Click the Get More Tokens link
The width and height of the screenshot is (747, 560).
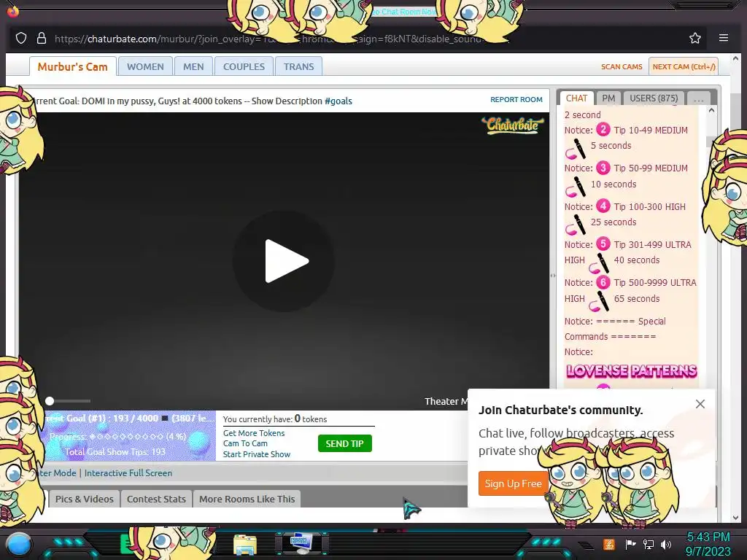[x=253, y=433]
